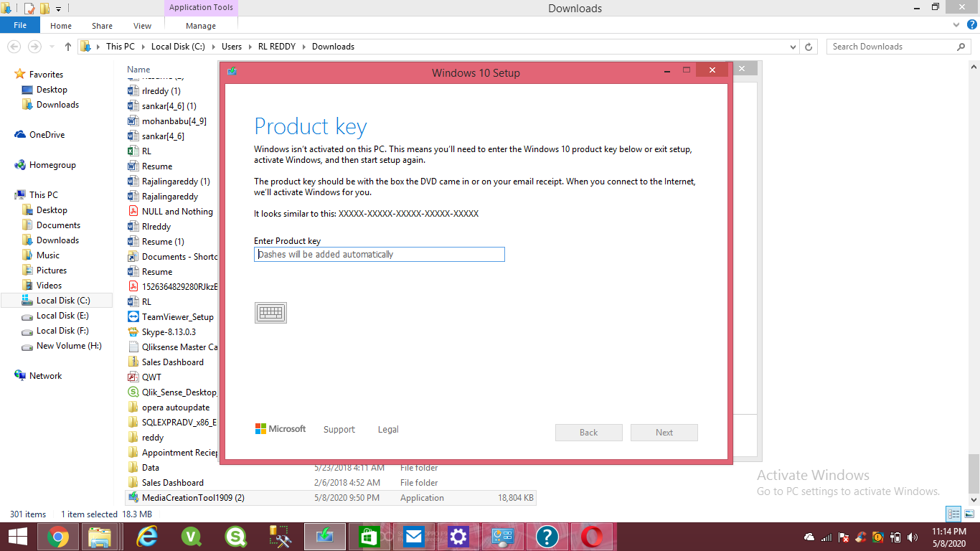Open the on-screen keyboard in Setup
The image size is (980, 551).
pyautogui.click(x=270, y=313)
